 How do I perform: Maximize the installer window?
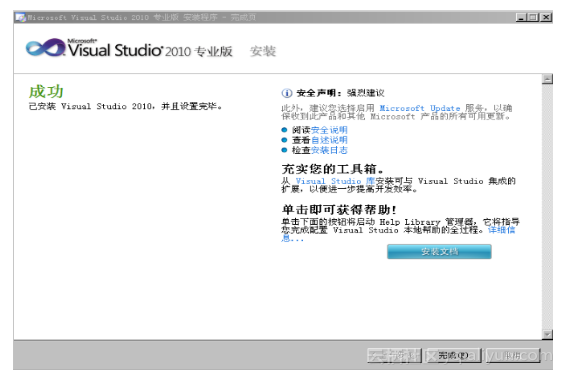tap(533, 17)
